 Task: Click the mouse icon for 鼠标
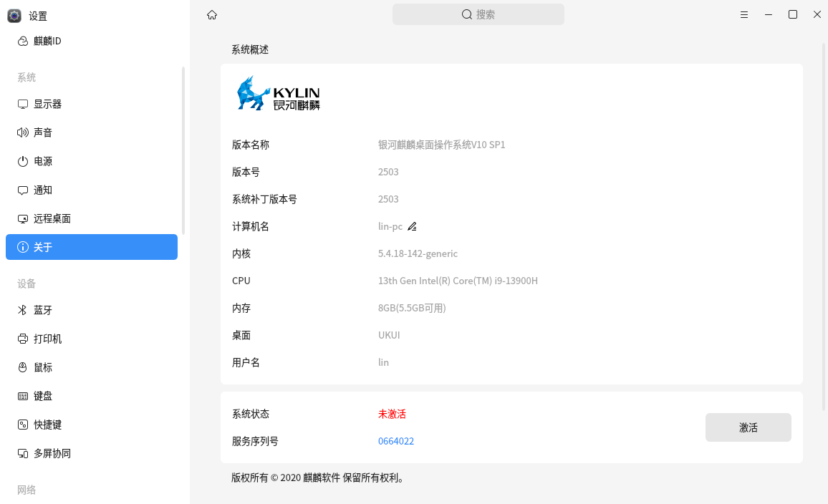coord(23,367)
